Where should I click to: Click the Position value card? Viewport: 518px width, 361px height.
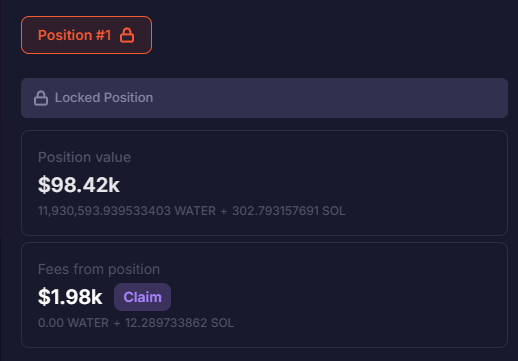coord(264,183)
